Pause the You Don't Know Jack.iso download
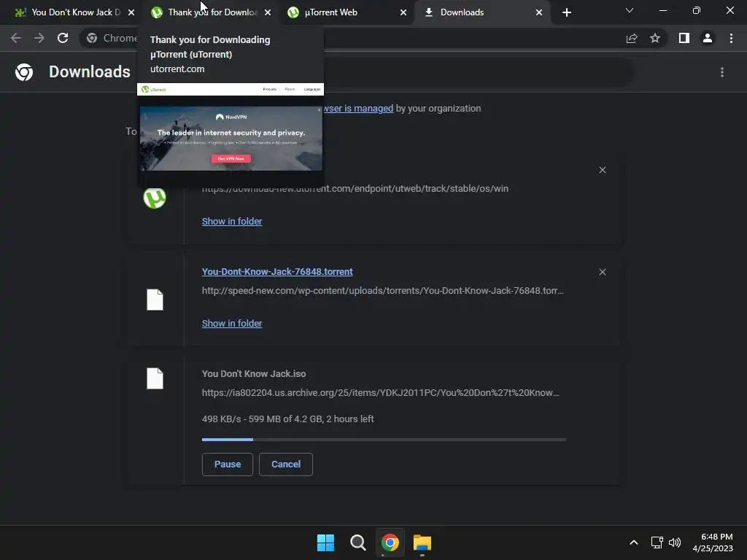Viewport: 747px width, 560px height. pos(228,464)
